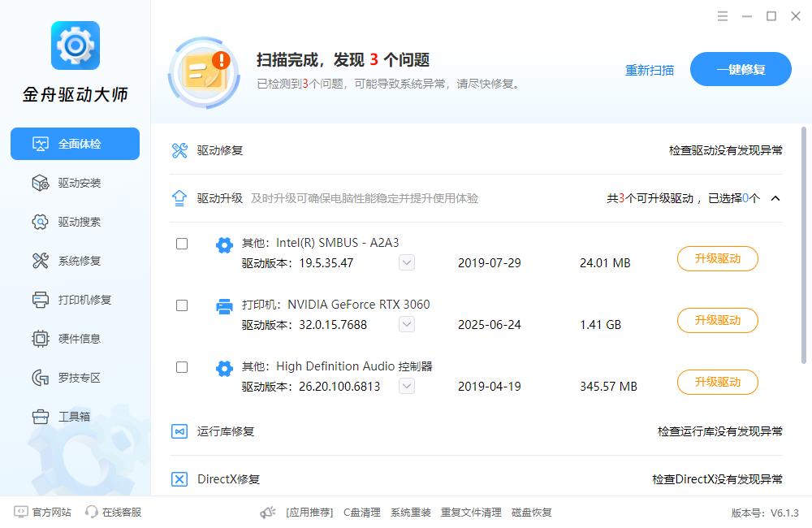The width and height of the screenshot is (812, 528).
Task: Select the High Definition Audio 控制器 checkbox
Action: (x=182, y=367)
